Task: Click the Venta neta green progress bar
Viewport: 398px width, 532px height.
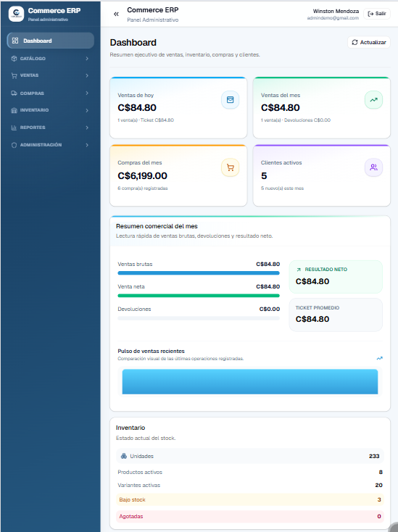Action: (x=199, y=296)
